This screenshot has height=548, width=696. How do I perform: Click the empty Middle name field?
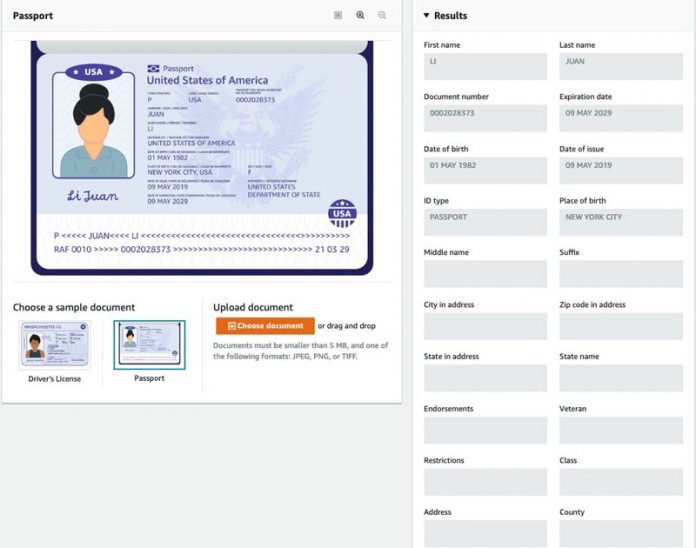[x=485, y=274]
